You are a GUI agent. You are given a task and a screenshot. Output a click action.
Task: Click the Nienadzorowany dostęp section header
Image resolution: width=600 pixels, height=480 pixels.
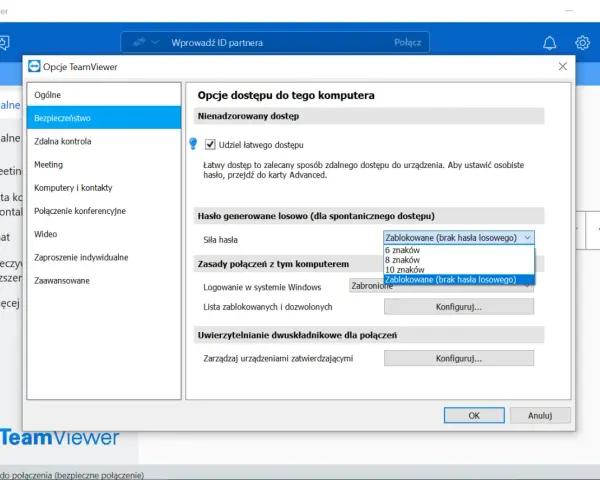point(369,116)
